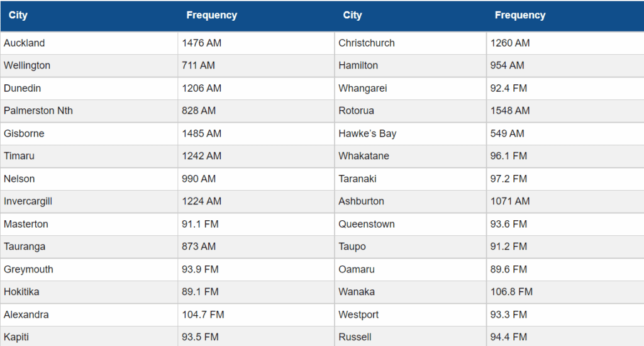This screenshot has height=346, width=644.
Task: Click the Taranaki city cell
Action: [x=357, y=179]
